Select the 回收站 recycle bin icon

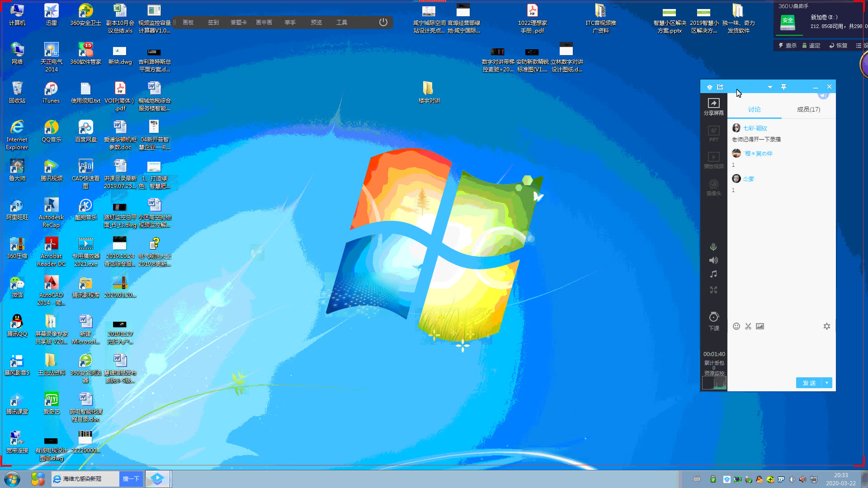click(x=17, y=93)
